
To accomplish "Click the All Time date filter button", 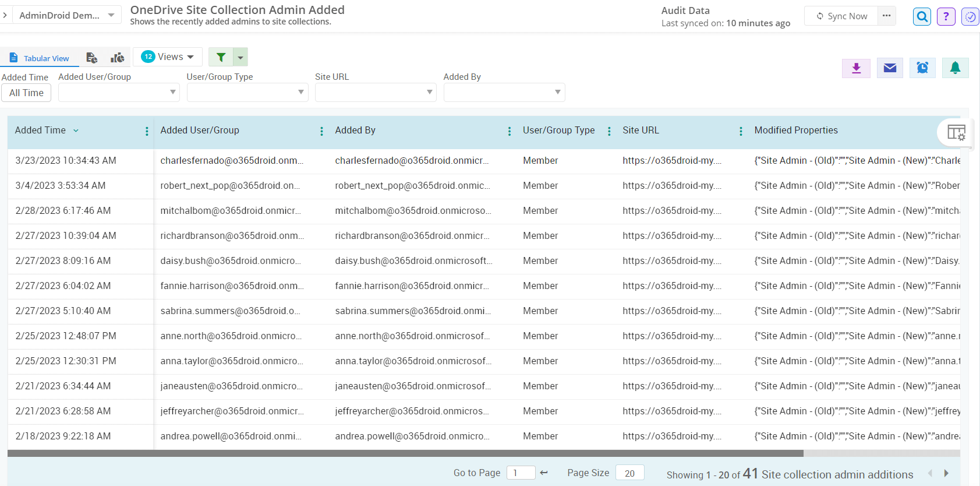I will (26, 93).
